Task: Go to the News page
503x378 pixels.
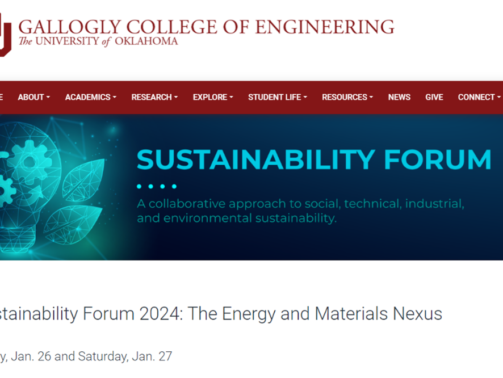Action: pos(399,97)
